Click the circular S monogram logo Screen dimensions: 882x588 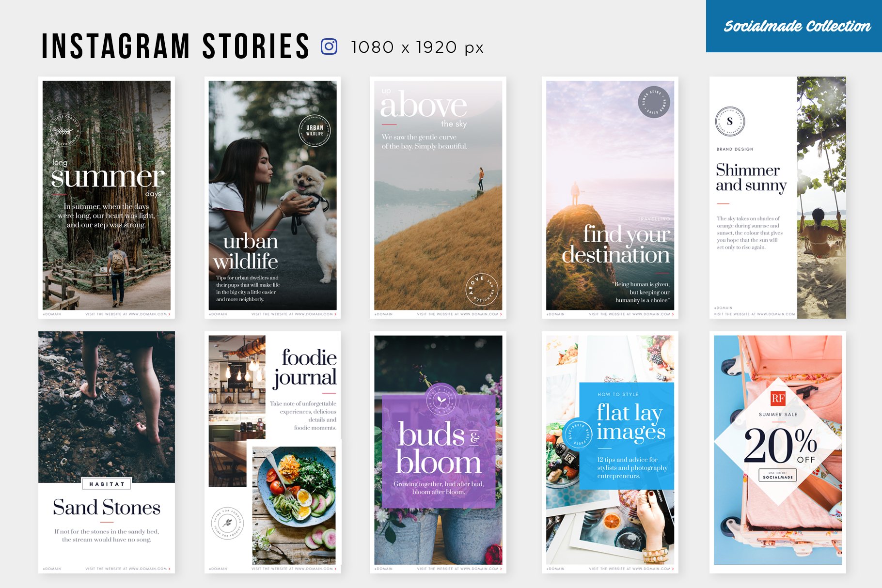(x=730, y=121)
